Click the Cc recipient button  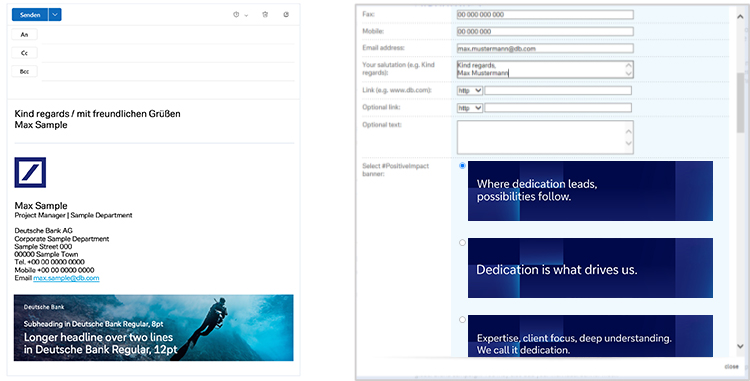click(24, 53)
